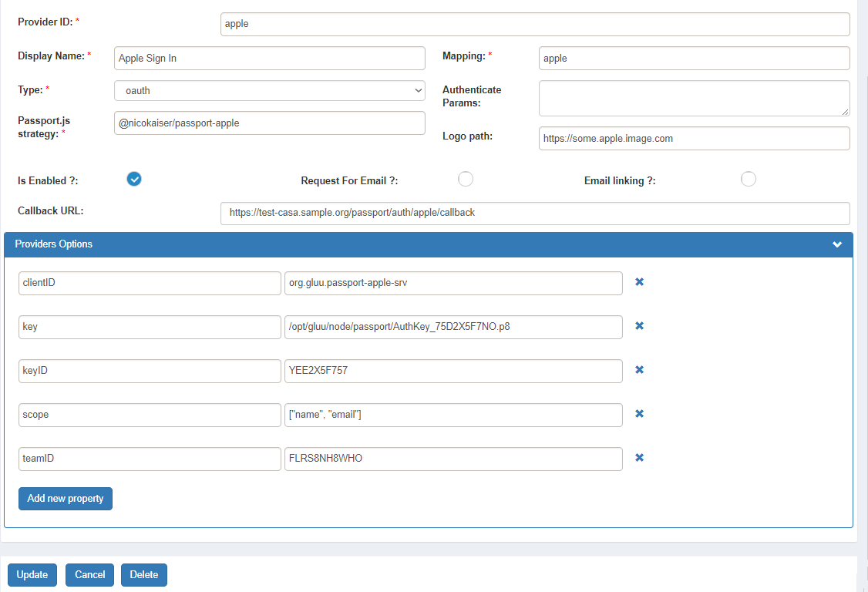The height and width of the screenshot is (592, 868).
Task: Expand the oauth type selector
Action: point(269,90)
